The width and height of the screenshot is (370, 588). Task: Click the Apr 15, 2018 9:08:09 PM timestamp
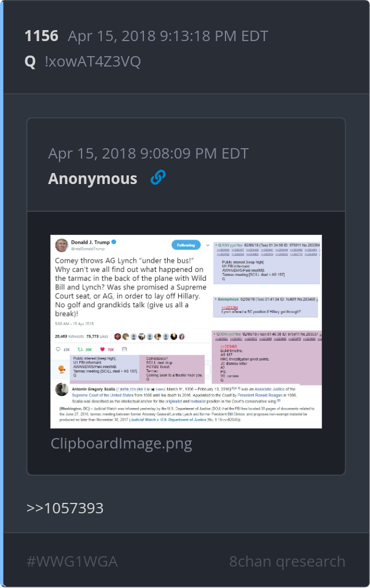point(149,153)
